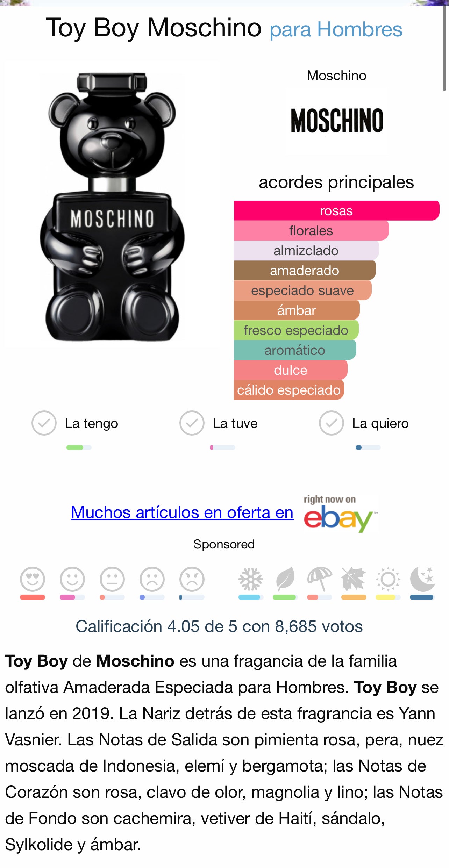Check the La tengo checkmark
Screen dimensions: 449x868
coord(44,423)
